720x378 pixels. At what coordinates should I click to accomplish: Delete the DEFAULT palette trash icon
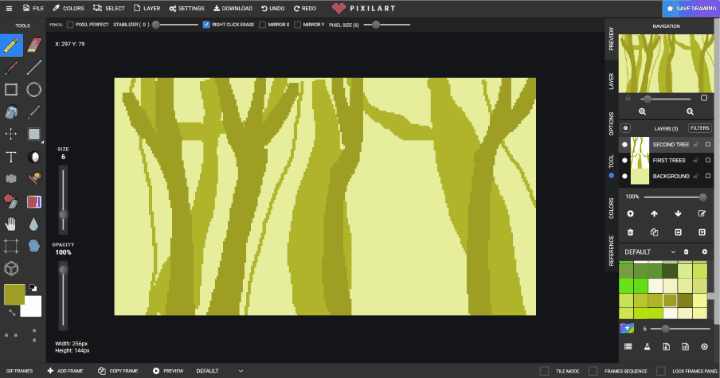[686, 252]
